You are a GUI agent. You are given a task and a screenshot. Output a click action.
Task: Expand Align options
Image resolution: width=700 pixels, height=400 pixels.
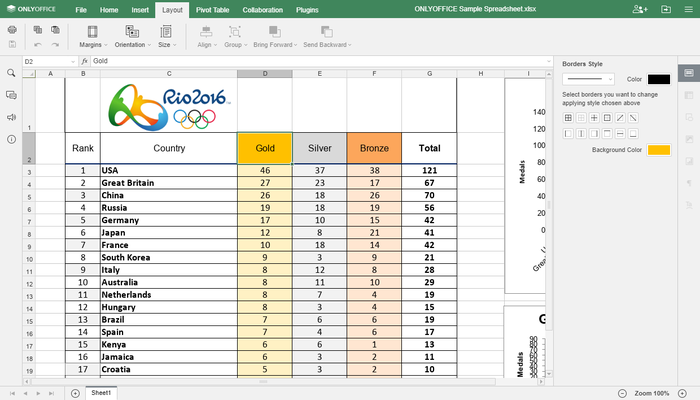point(207,37)
